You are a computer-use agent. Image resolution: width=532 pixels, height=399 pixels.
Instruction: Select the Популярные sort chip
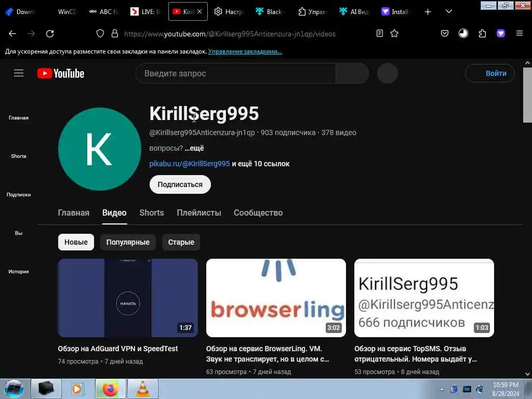coord(128,242)
